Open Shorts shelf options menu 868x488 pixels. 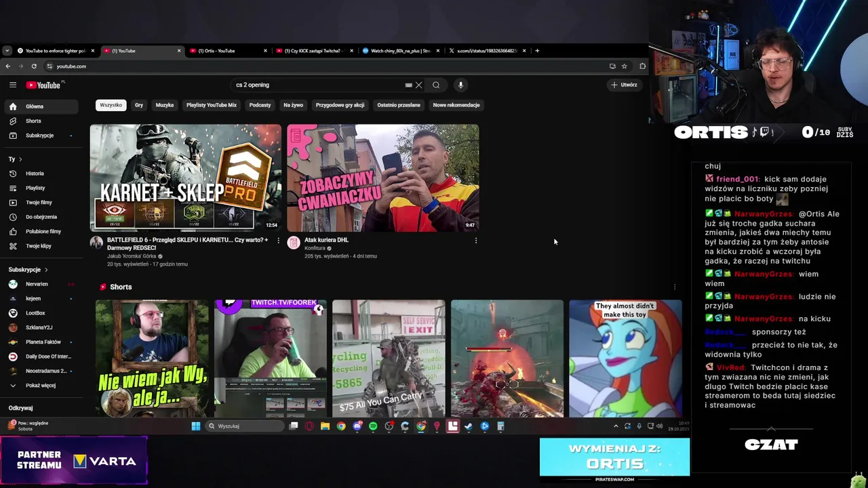click(674, 287)
